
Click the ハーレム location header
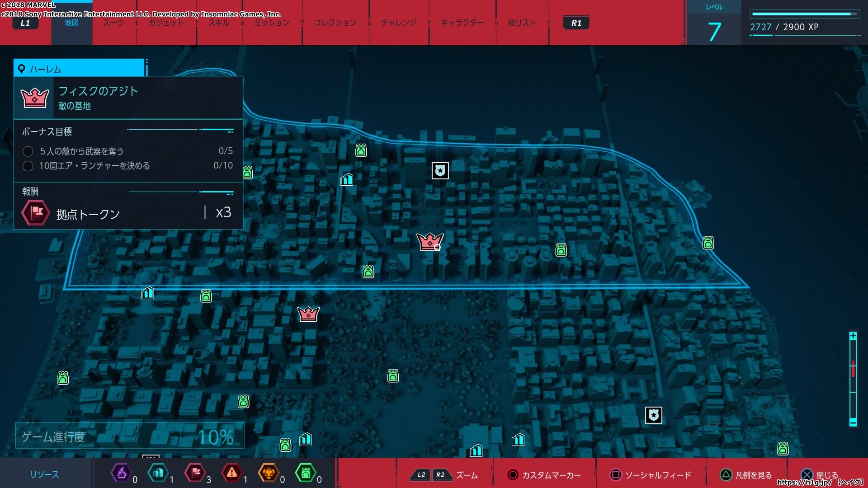79,68
